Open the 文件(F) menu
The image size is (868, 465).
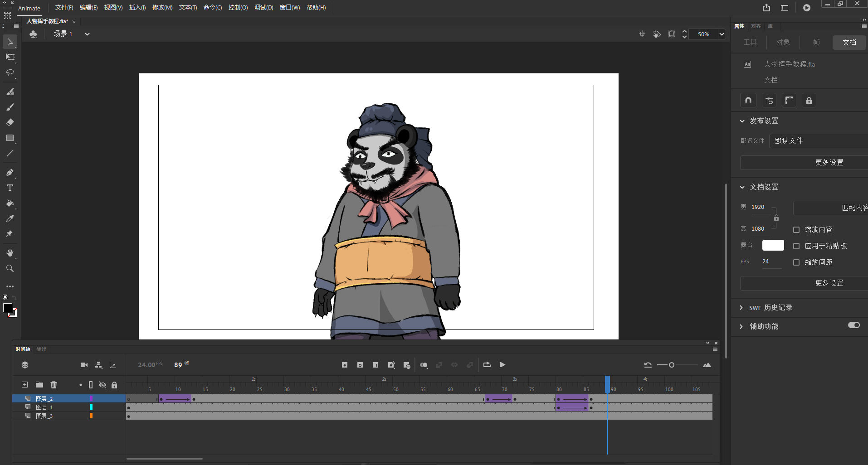(64, 8)
